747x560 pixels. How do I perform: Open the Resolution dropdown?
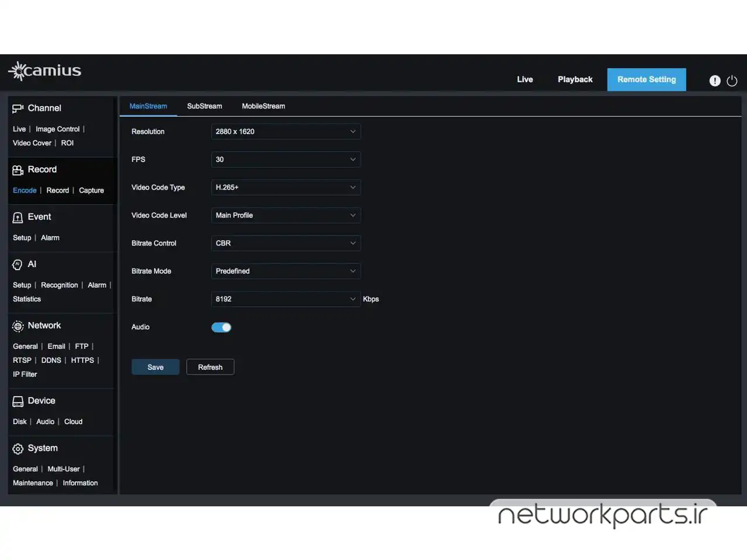click(285, 132)
